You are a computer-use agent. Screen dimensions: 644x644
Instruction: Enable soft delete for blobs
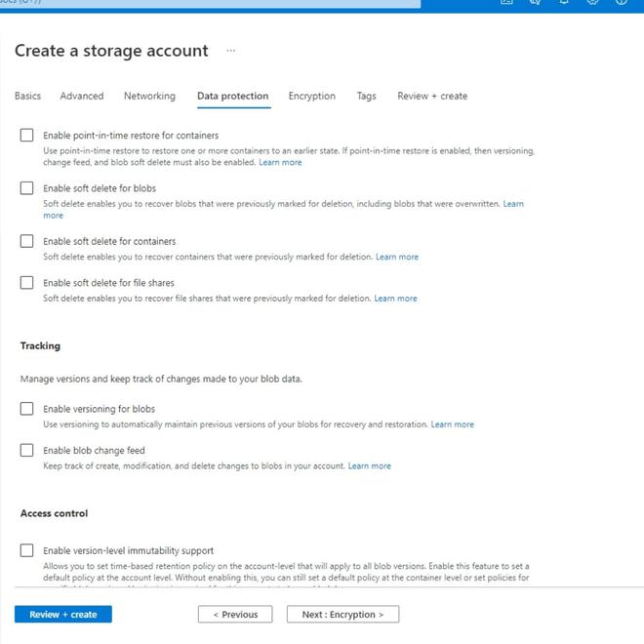[27, 188]
